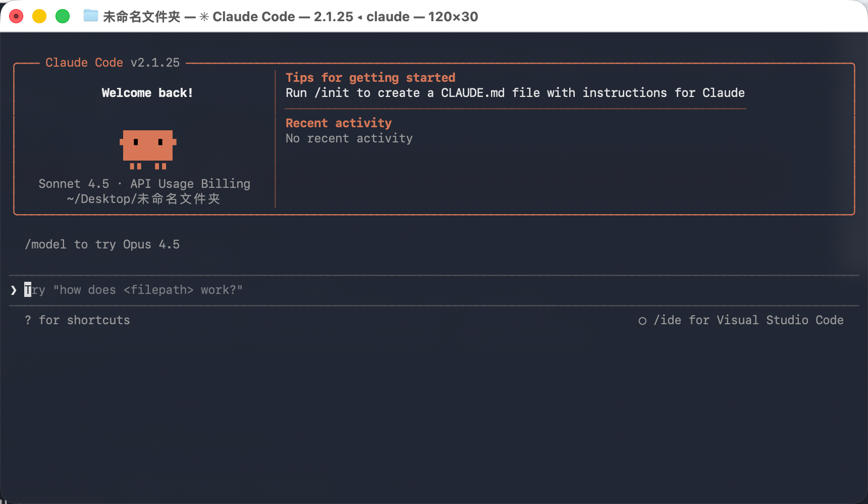Click the circle icon beside the /ide hint

(x=642, y=321)
